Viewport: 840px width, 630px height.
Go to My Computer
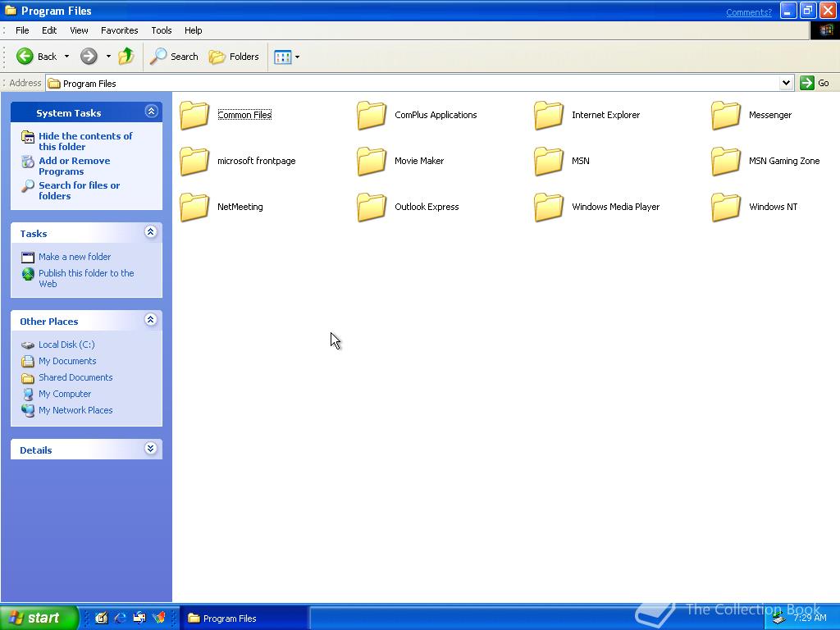pos(65,394)
